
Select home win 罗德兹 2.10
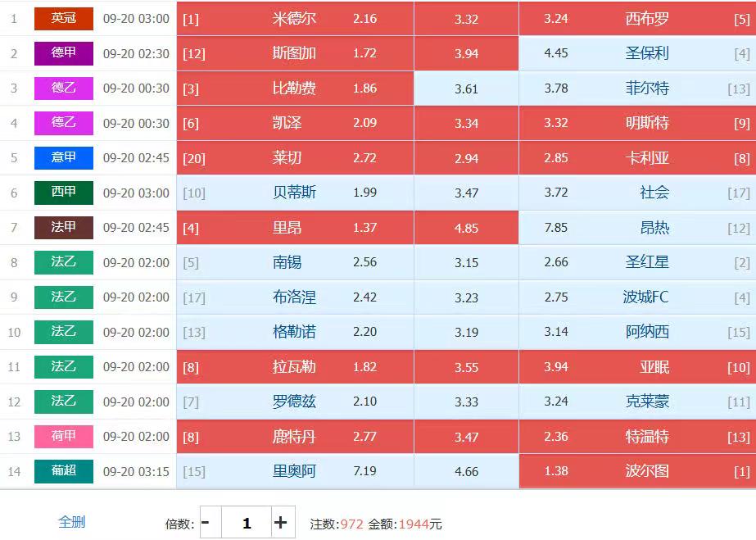point(295,402)
